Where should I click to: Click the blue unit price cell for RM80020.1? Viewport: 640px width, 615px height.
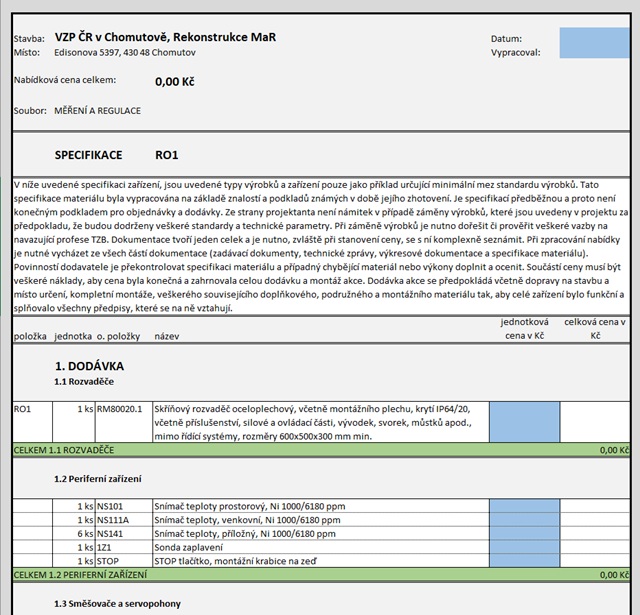pos(524,422)
